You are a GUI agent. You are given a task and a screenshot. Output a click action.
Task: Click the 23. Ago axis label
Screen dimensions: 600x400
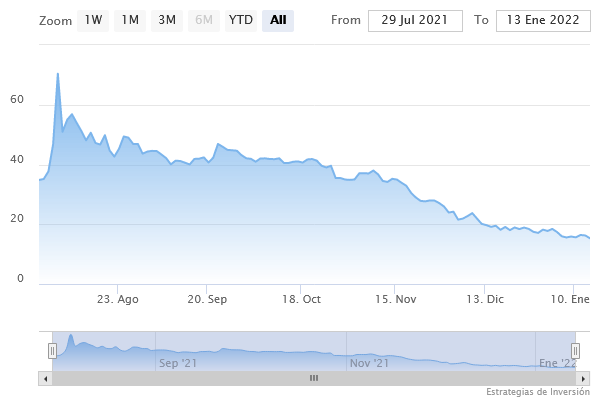118,299
